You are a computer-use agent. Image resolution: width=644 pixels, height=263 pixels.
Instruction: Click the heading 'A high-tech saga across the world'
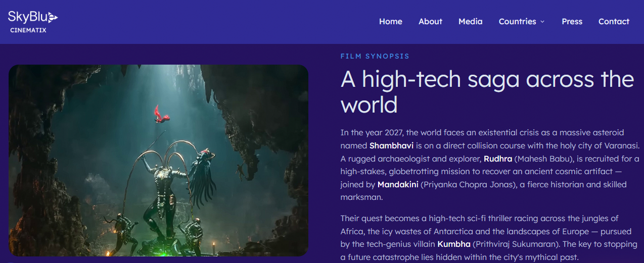[487, 92]
